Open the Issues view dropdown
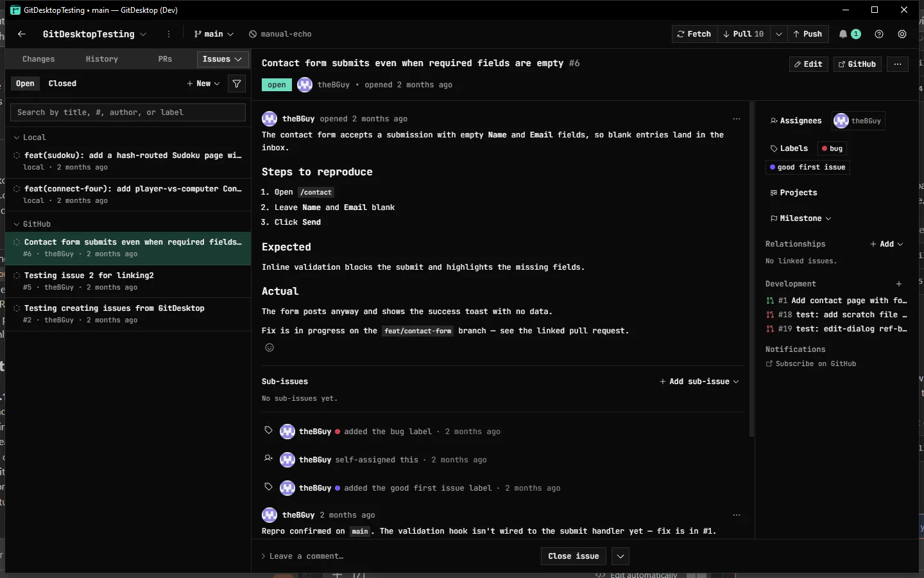The width and height of the screenshot is (924, 578). 223,59
